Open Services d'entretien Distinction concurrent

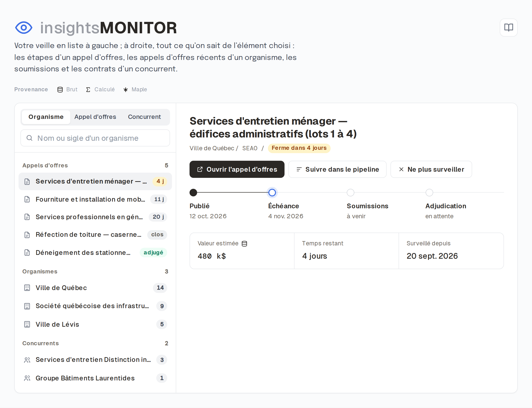click(95, 360)
